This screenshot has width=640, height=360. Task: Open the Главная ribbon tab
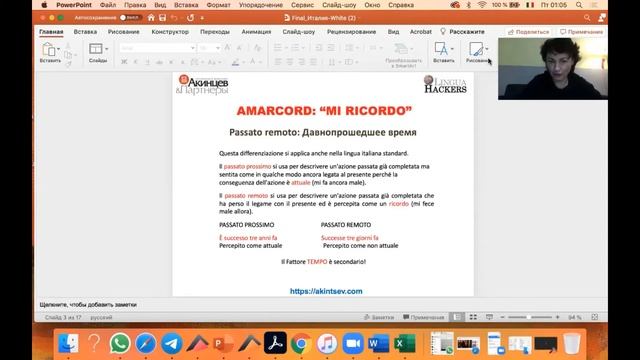(x=51, y=32)
